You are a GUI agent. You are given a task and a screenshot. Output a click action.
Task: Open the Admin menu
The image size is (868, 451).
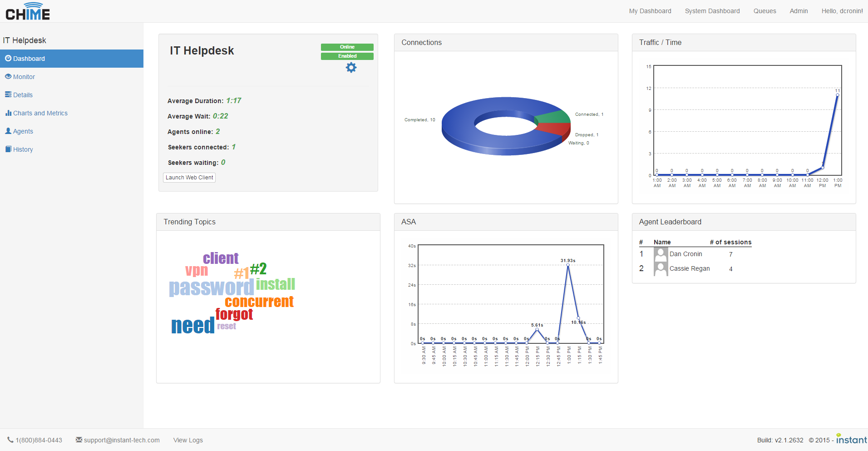click(799, 11)
